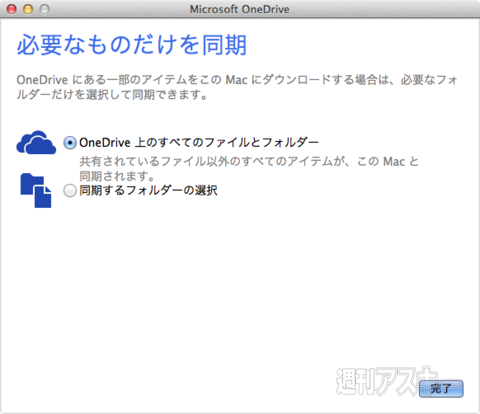Minimize the window with yellow button
The width and height of the screenshot is (480, 414).
(28, 9)
